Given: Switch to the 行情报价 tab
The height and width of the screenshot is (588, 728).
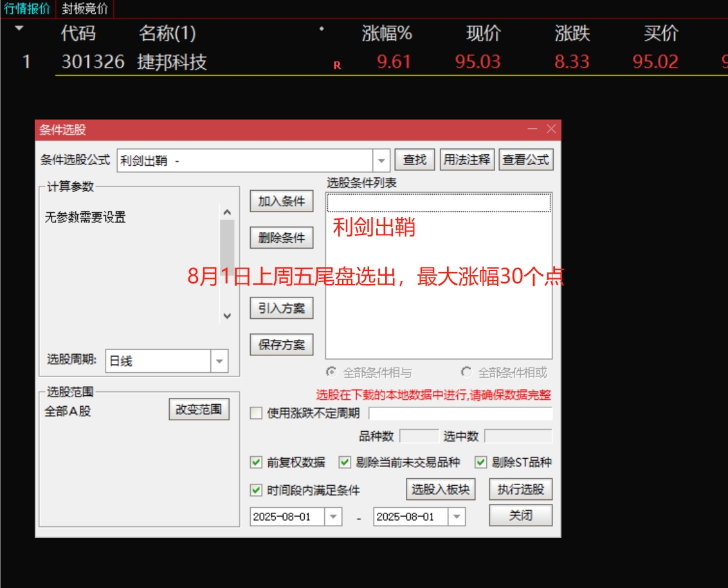Looking at the screenshot, I should click(x=27, y=9).
